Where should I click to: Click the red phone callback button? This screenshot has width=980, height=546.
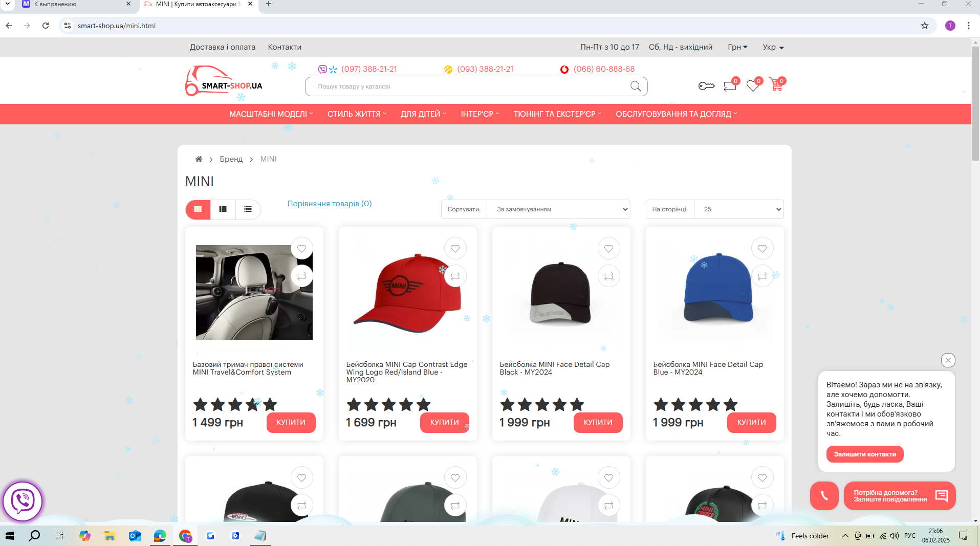[x=824, y=496]
